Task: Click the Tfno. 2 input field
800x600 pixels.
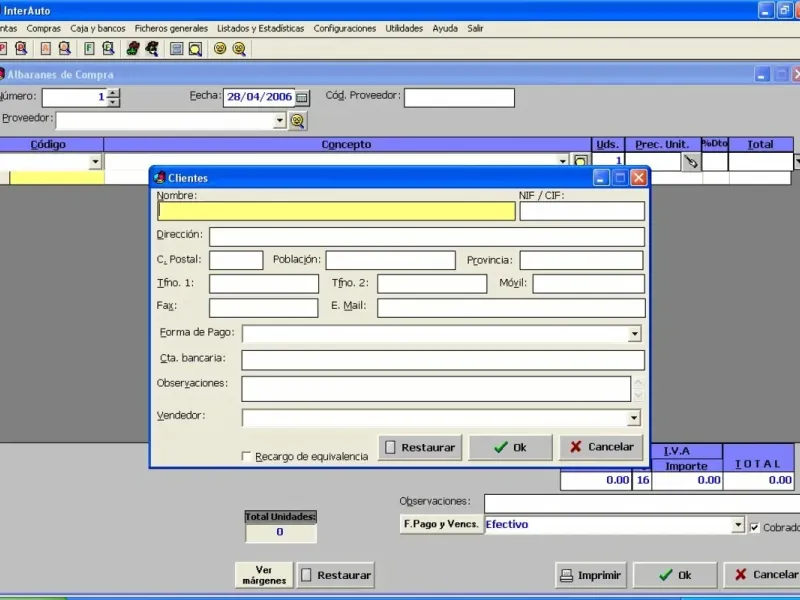Action: pos(432,284)
